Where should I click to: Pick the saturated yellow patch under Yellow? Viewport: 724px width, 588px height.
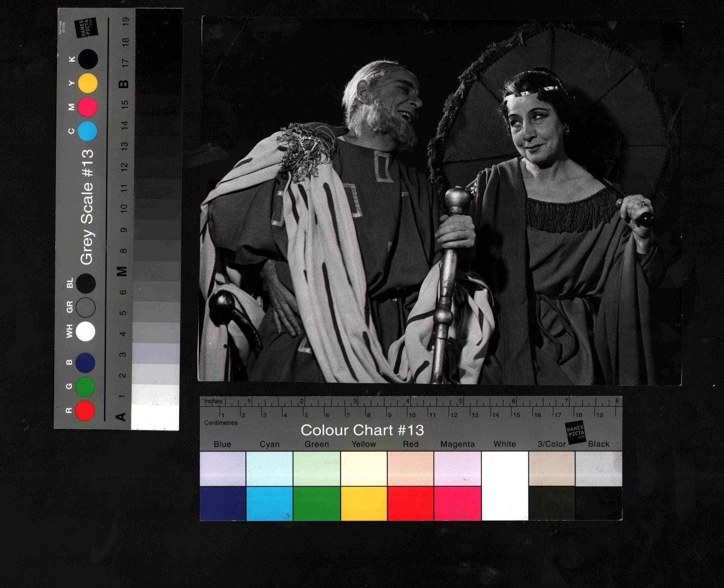point(364,504)
